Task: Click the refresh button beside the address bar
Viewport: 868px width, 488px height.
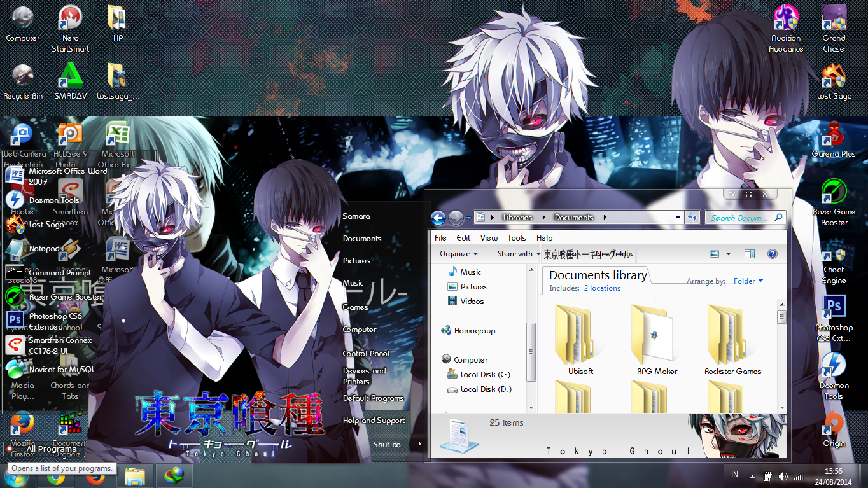Action: tap(692, 218)
